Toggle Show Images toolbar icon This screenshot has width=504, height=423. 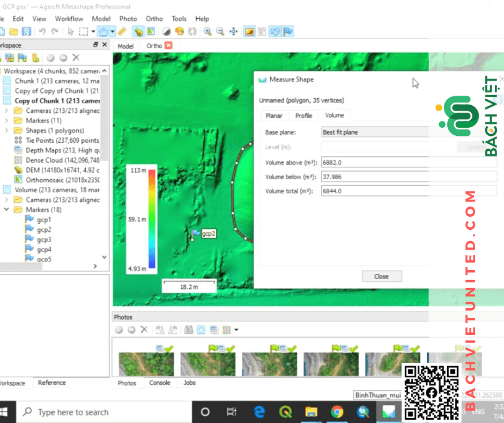click(x=249, y=32)
